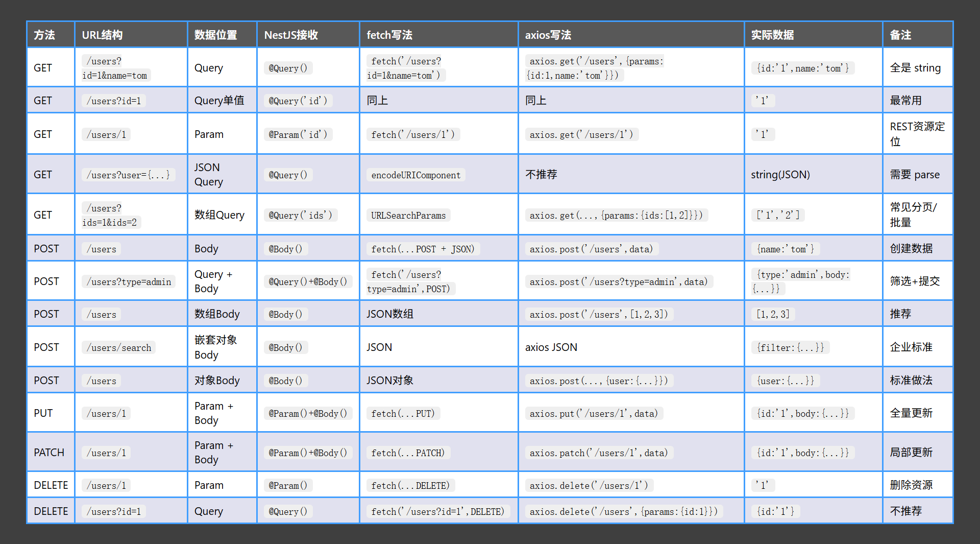Click the @Query('id') code cell
This screenshot has width=980, height=544.
tap(308, 101)
